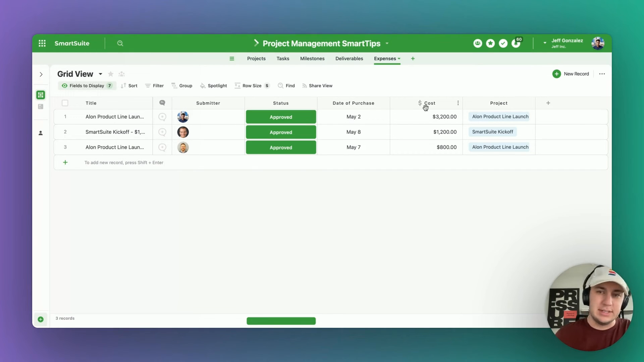The height and width of the screenshot is (362, 644).
Task: Toggle the select all records checkbox
Action: pyautogui.click(x=65, y=103)
